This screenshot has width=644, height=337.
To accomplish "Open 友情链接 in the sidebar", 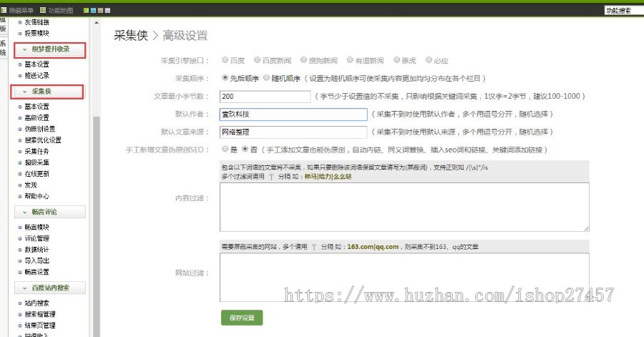I will [37, 22].
